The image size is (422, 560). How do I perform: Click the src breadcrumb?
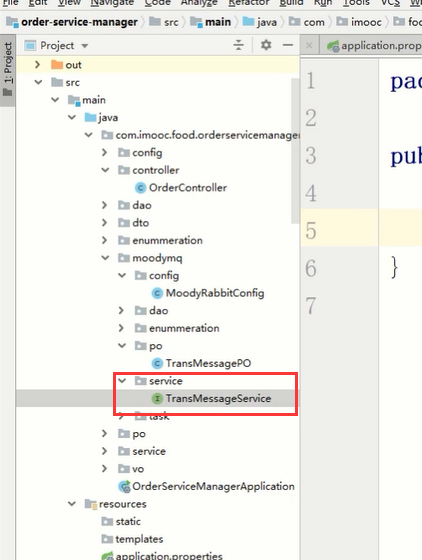coord(164,22)
